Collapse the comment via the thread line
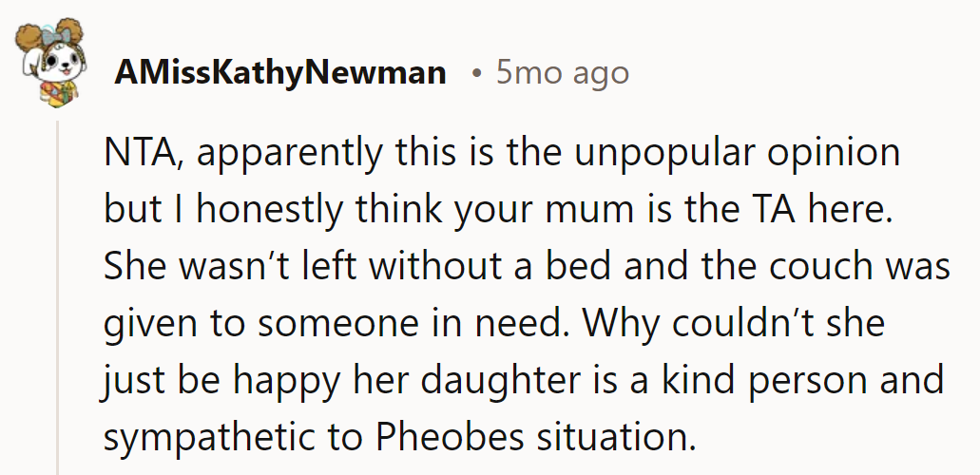 point(57,294)
